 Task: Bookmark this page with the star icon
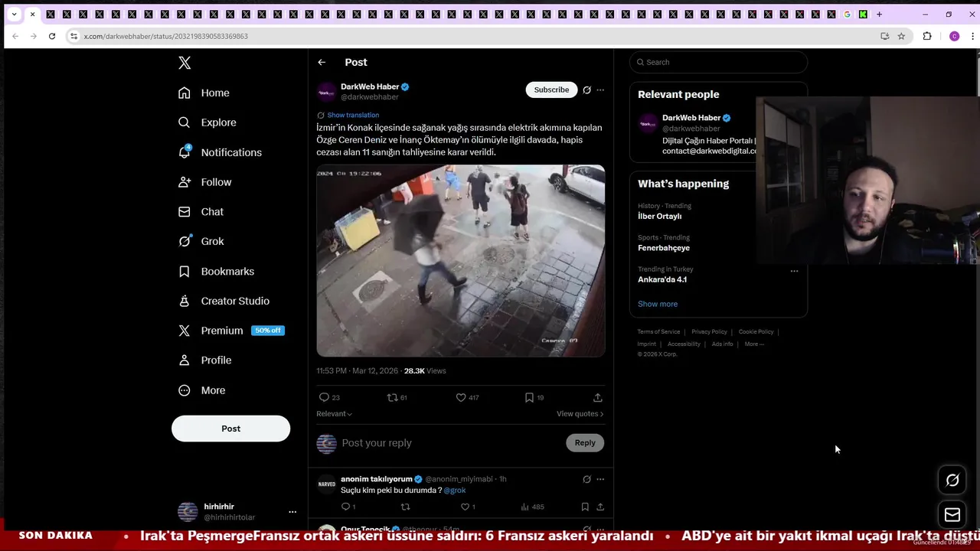coord(901,36)
